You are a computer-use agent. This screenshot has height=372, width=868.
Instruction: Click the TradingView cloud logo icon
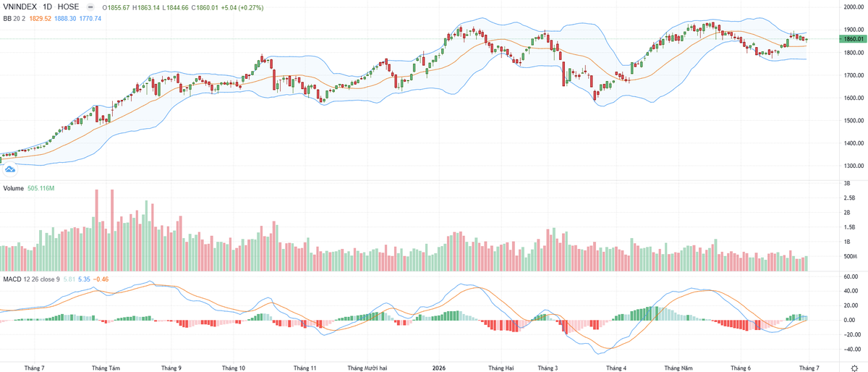(x=9, y=170)
